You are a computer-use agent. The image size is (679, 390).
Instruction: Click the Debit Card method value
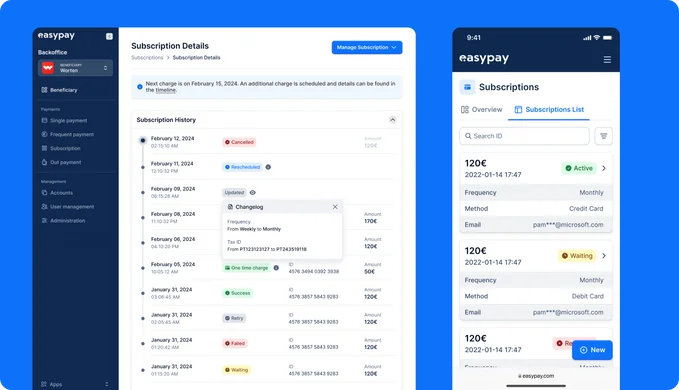[587, 296]
